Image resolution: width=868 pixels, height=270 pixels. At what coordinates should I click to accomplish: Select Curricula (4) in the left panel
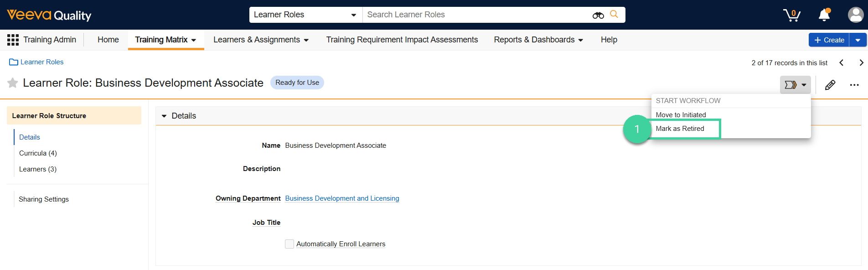[x=38, y=153]
